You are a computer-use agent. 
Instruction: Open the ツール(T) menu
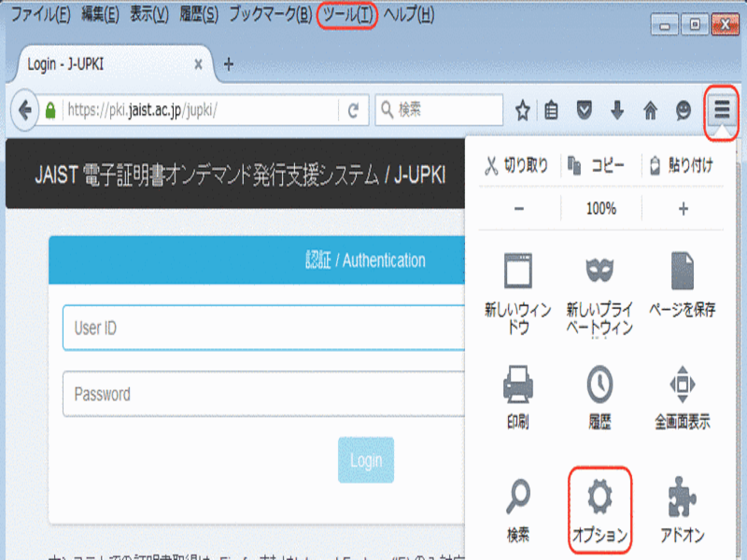point(347,15)
